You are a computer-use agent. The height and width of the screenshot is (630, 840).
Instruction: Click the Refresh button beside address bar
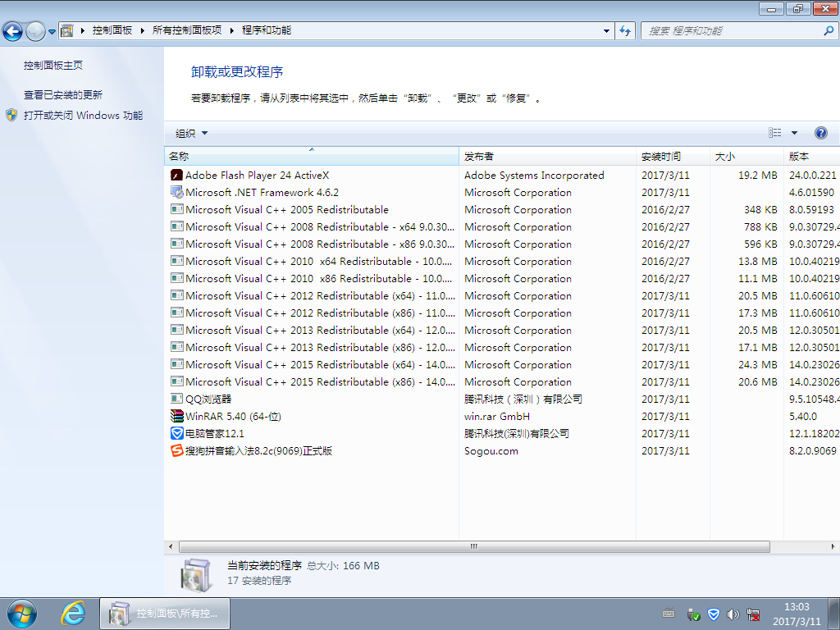pyautogui.click(x=625, y=30)
